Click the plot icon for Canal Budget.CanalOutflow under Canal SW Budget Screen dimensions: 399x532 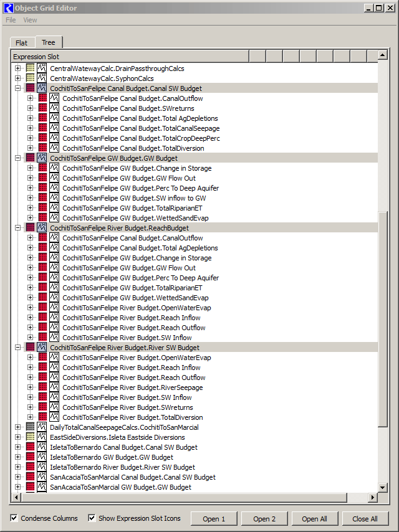click(54, 98)
